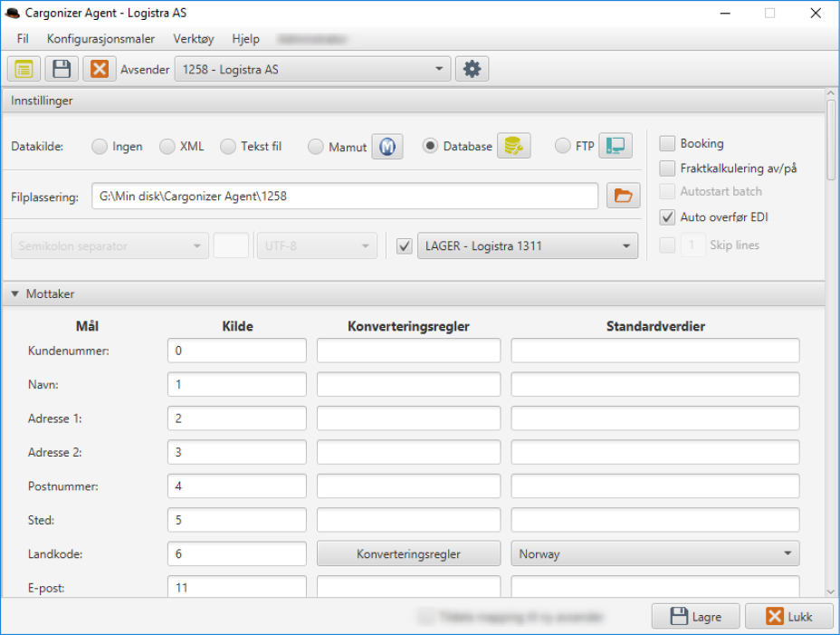
Task: Click the Mamut M configuration icon
Action: [x=387, y=147]
